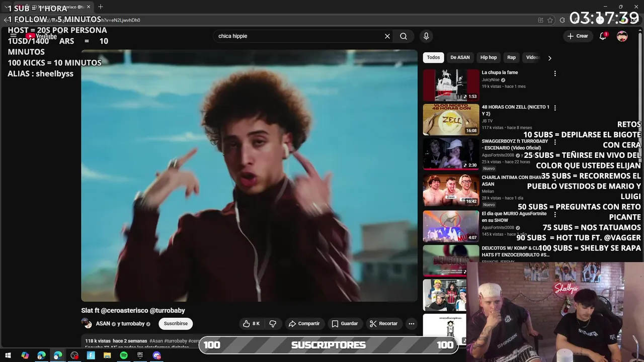Open La chupa la fame video thumbnail
Viewport: 644px width, 362px height.
coord(451,85)
